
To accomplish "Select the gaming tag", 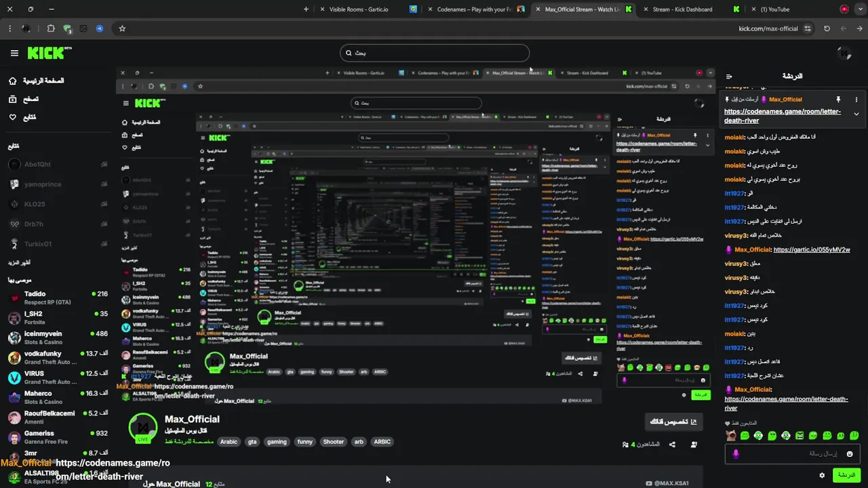I will coord(277,442).
